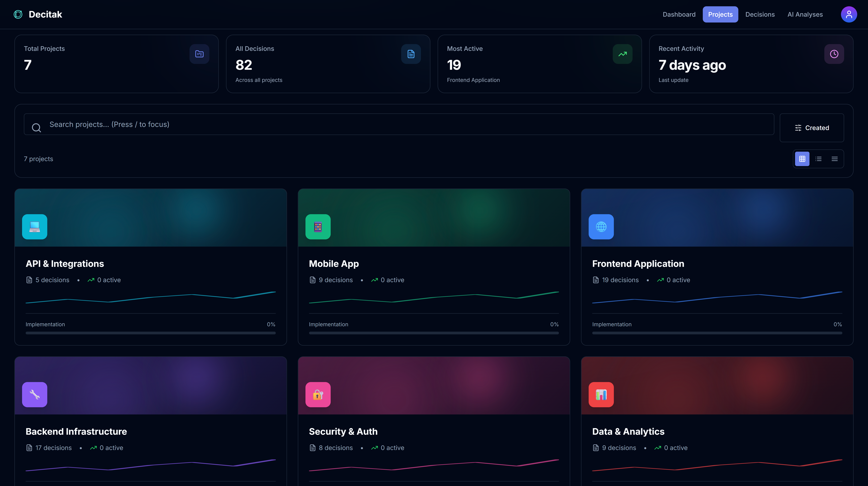Switch to grid view layout

pos(802,159)
